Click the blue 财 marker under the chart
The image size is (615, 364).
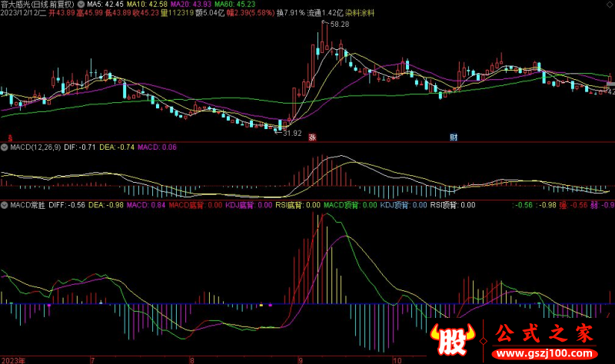(454, 137)
